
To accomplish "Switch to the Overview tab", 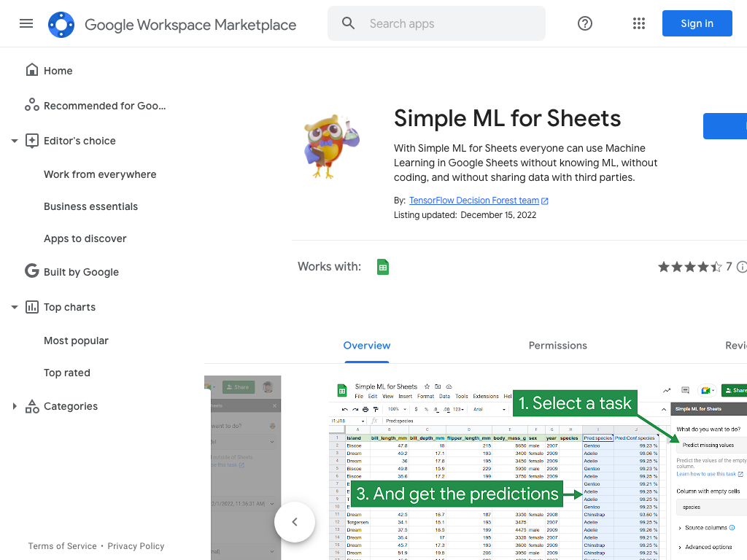I will coord(367,346).
